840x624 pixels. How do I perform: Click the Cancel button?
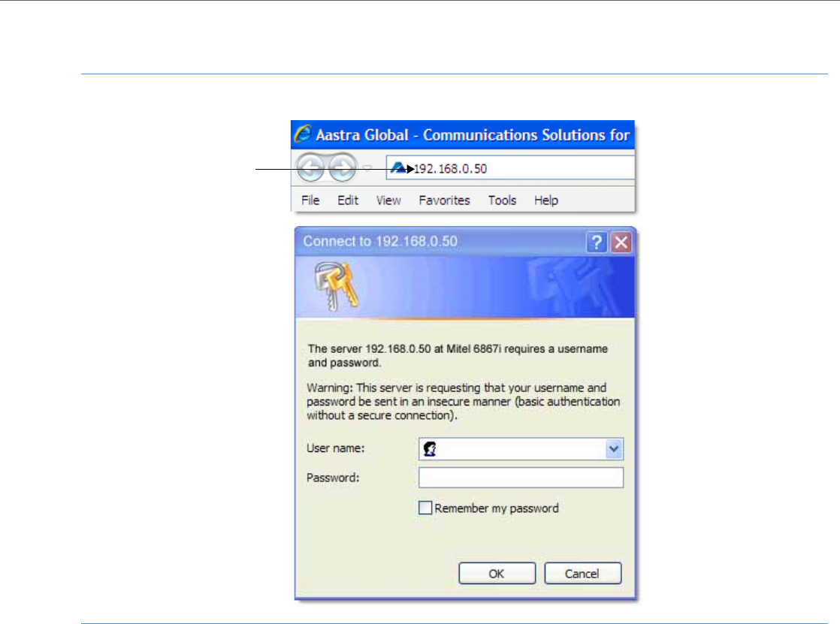pyautogui.click(x=582, y=574)
